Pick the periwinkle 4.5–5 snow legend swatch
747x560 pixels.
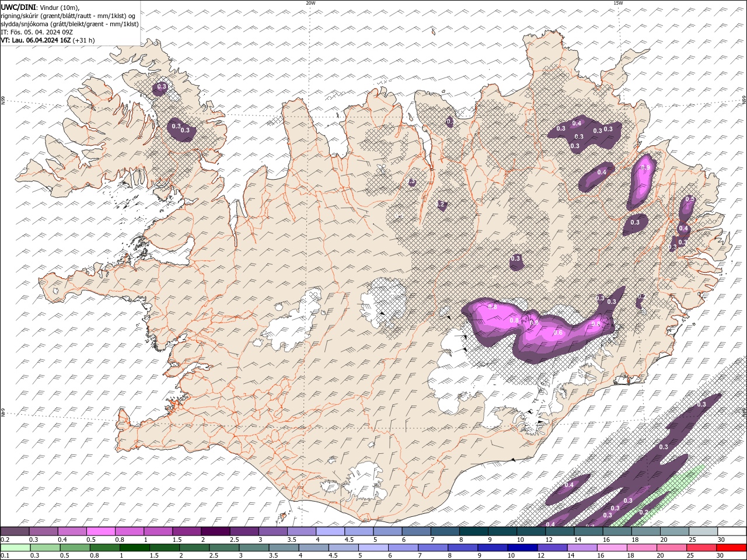tap(359, 531)
